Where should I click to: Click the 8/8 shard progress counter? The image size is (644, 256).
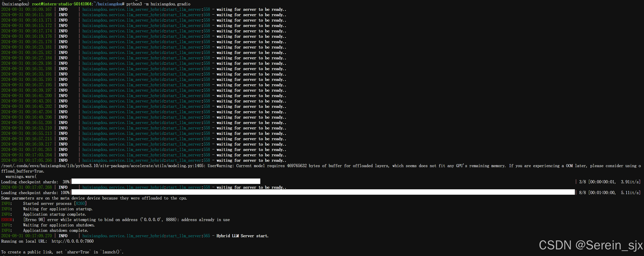(x=582, y=192)
